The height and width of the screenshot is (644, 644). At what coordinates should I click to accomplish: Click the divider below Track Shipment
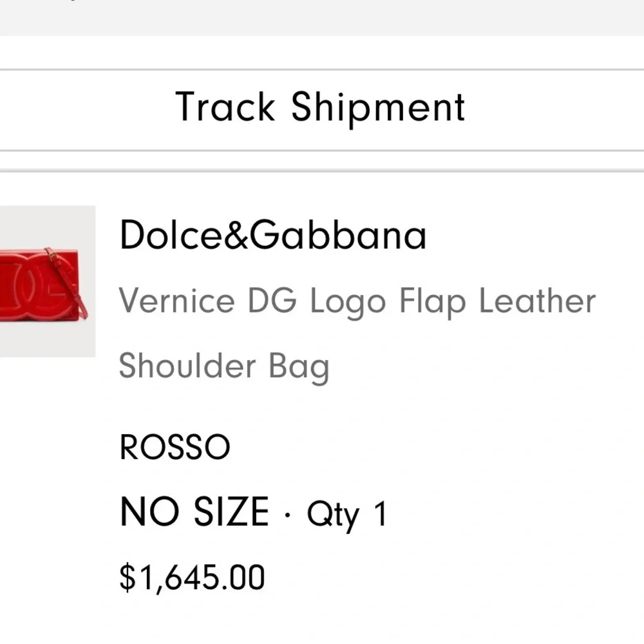tap(322, 148)
